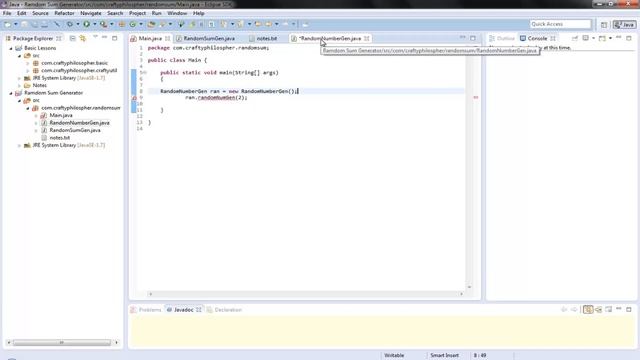Select notes.txt in Package Explorer
This screenshot has width=640, height=360.
click(60, 138)
